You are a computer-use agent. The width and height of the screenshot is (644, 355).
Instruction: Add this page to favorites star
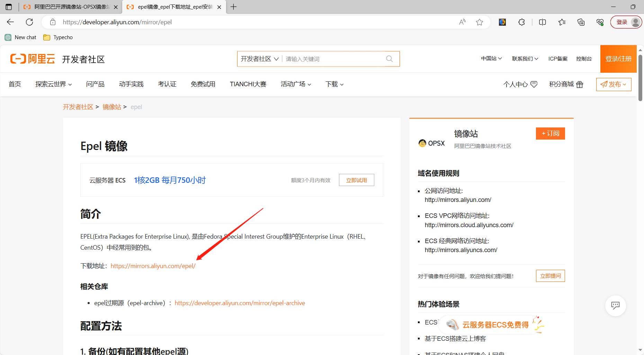click(x=480, y=22)
